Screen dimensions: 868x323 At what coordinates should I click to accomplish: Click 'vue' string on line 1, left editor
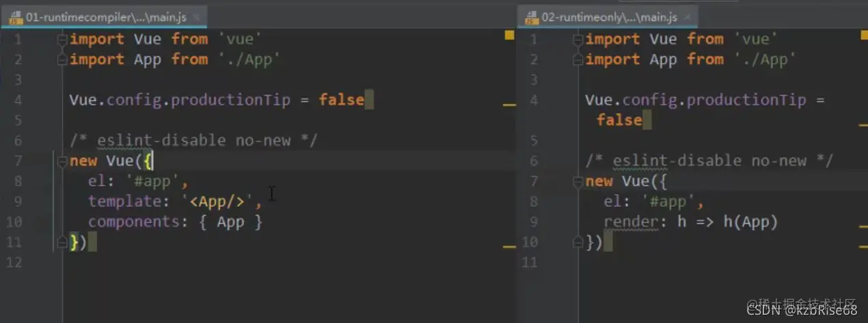click(240, 40)
